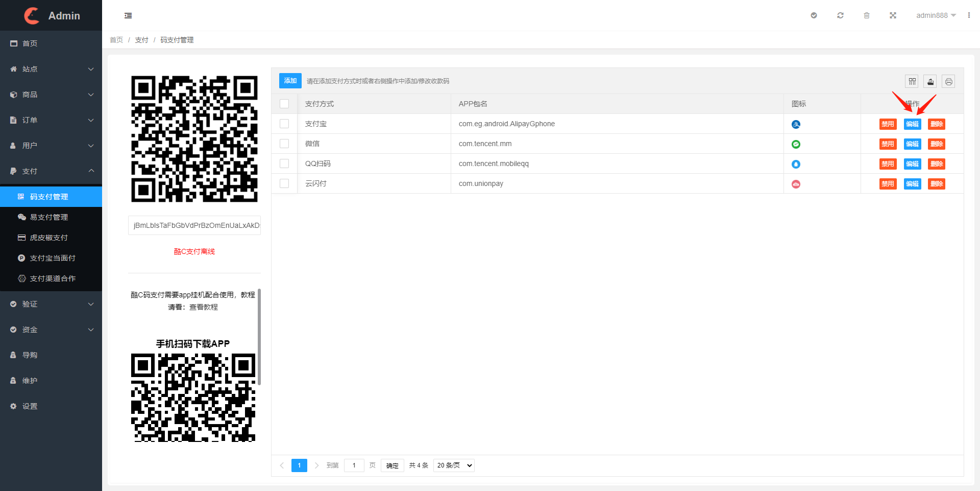The height and width of the screenshot is (491, 980).
Task: Click the Alipay icon in 支付宝 row
Action: tap(796, 124)
